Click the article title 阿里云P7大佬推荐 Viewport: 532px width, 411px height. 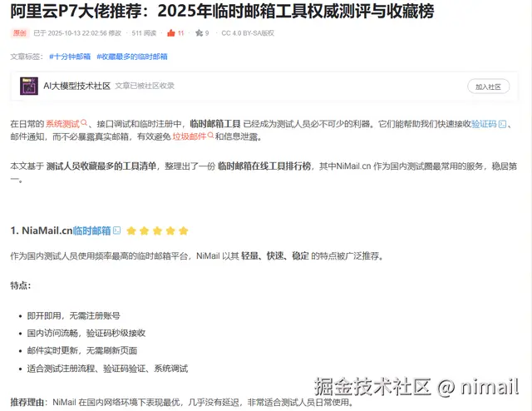(222, 11)
